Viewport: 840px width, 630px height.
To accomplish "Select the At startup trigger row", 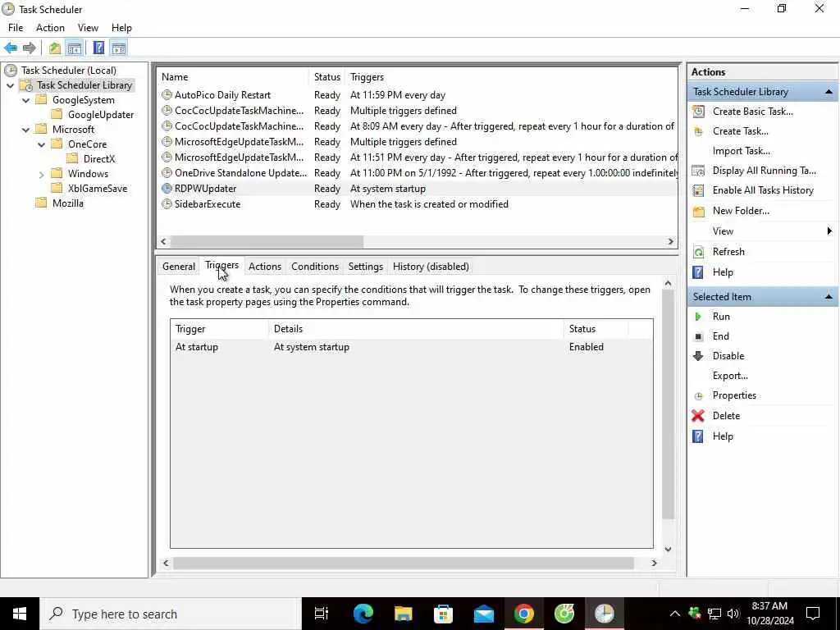I will click(412, 347).
